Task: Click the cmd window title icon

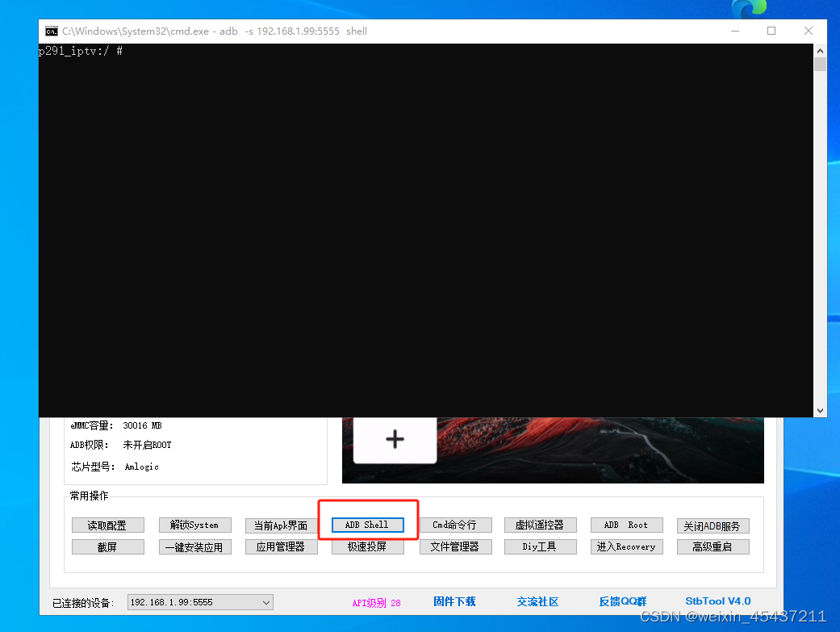Action: click(52, 31)
